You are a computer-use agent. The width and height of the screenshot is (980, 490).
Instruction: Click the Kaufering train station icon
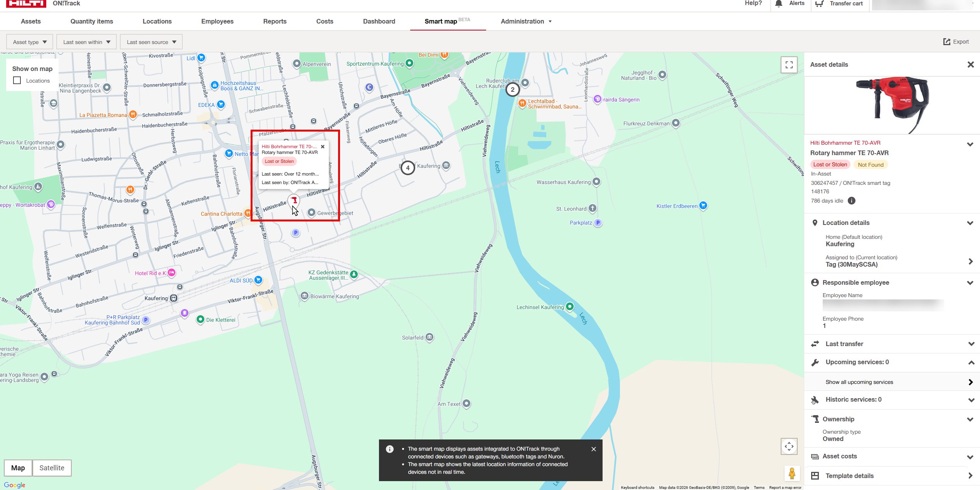point(174,298)
